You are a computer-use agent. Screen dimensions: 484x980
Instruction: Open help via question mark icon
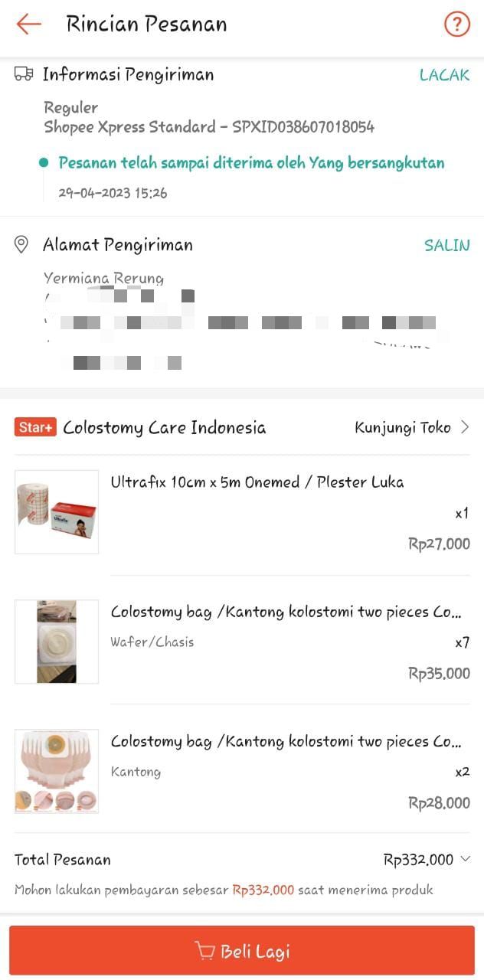pyautogui.click(x=456, y=24)
